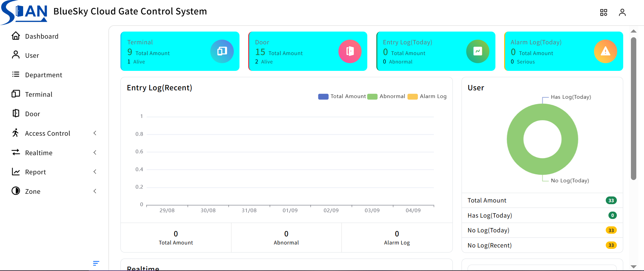Image resolution: width=644 pixels, height=271 pixels.
Task: Click the scrollbar down arrow
Action: point(633,267)
